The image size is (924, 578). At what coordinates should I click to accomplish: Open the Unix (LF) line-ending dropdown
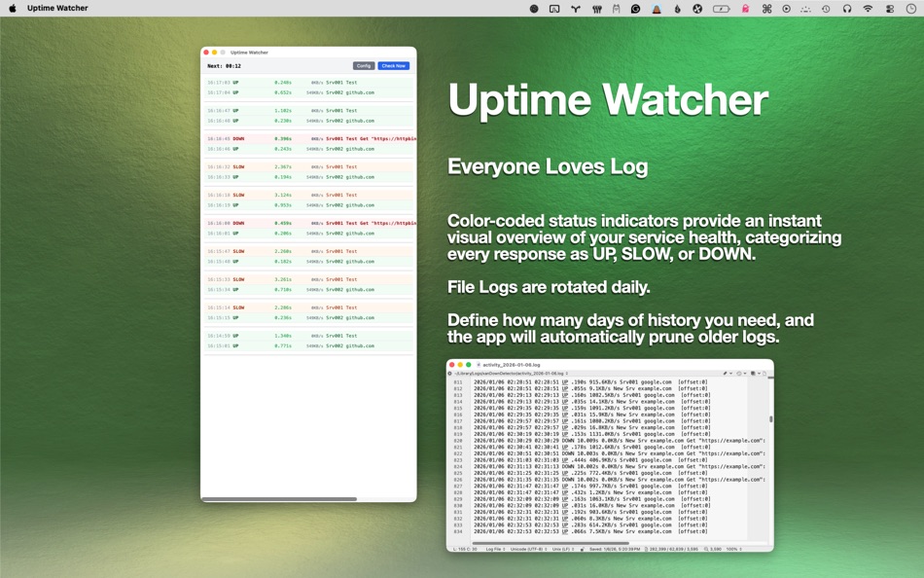click(x=565, y=548)
